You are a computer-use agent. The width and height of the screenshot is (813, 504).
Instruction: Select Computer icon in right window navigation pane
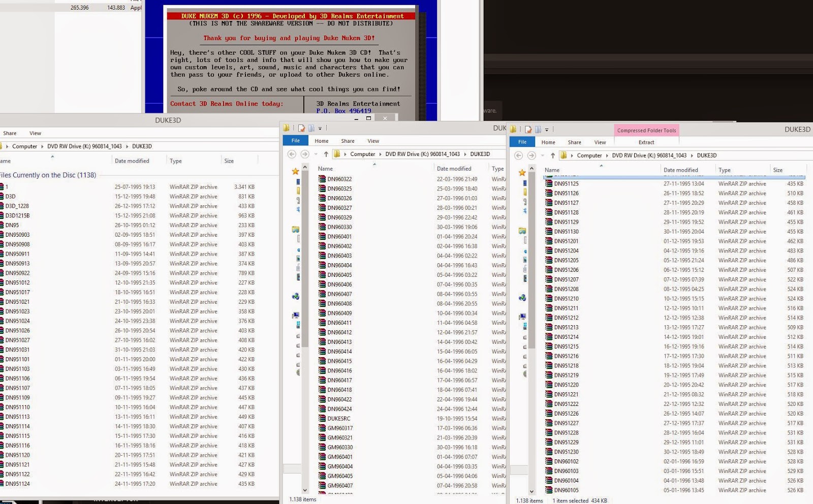click(x=522, y=317)
